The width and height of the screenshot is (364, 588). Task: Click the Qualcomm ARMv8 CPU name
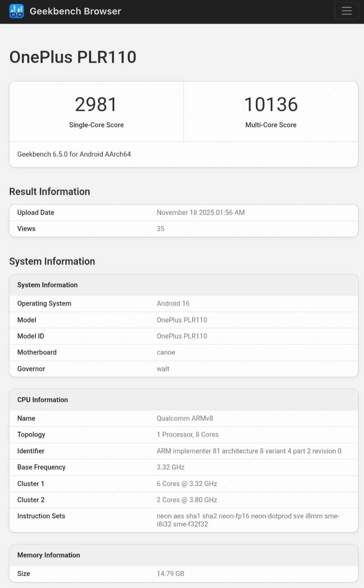click(x=184, y=418)
